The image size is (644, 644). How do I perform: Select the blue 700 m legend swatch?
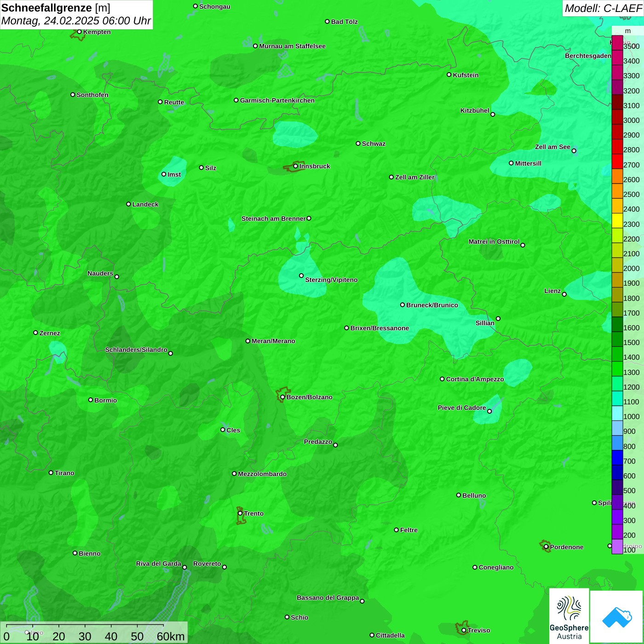(x=617, y=458)
